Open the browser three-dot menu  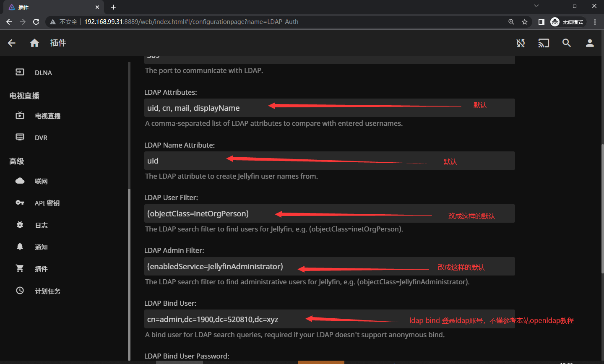[595, 22]
